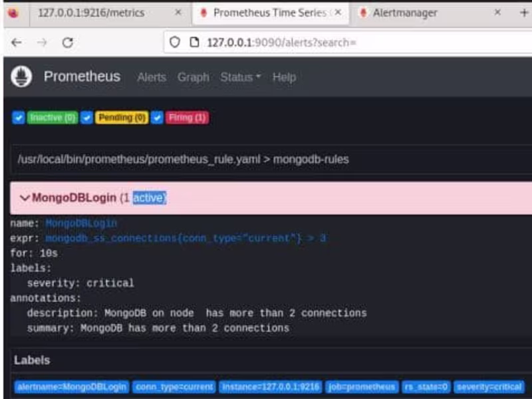Viewport: 532px width, 399px height.
Task: Click the severity=critical label badge
Action: (489, 387)
